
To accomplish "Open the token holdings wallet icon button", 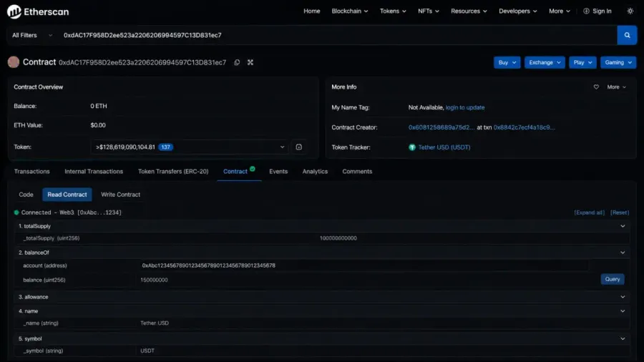I will click(298, 147).
